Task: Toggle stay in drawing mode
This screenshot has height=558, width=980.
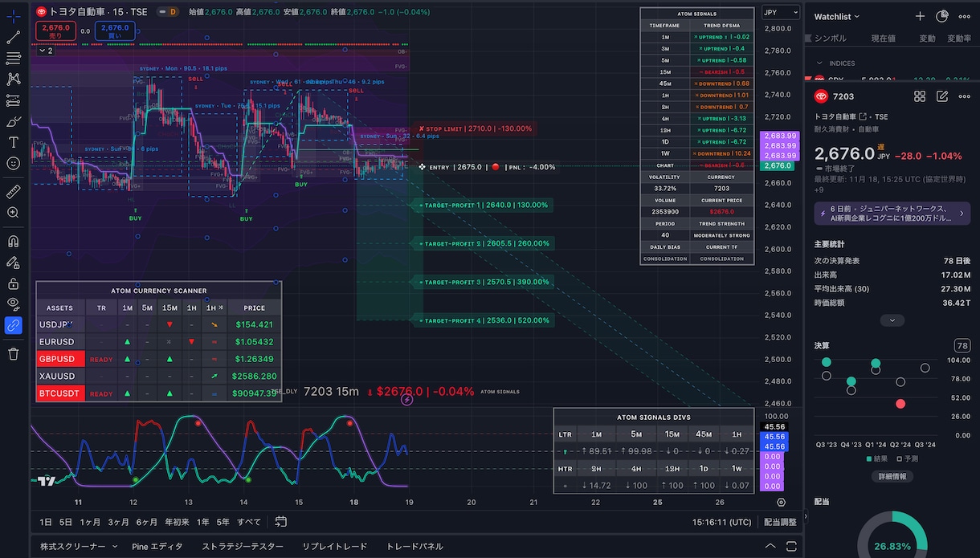Action: [13, 262]
